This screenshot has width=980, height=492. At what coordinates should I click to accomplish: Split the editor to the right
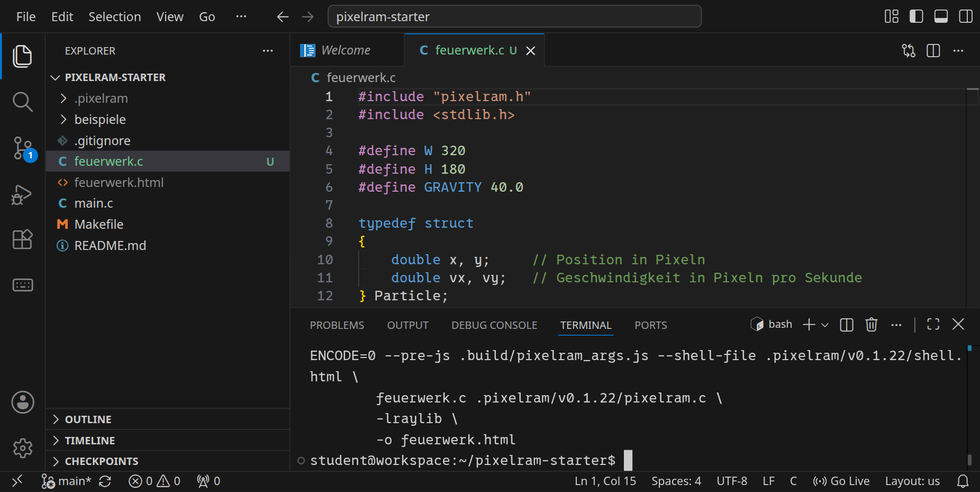[x=933, y=50]
